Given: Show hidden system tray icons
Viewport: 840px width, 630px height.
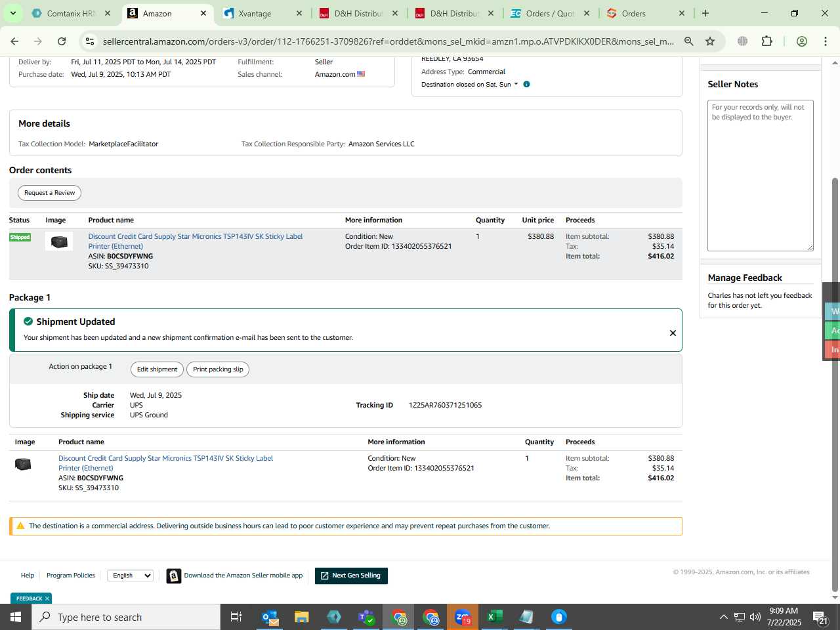Looking at the screenshot, I should 723,617.
